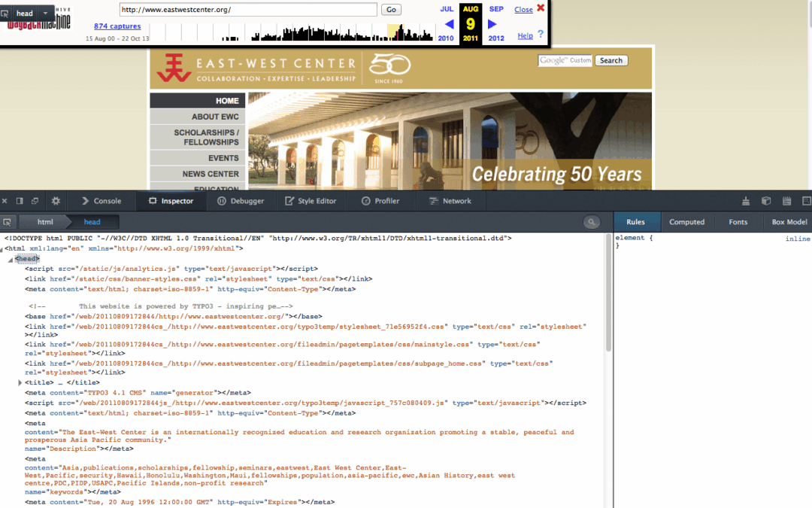Open the devtools settings gear

point(56,201)
